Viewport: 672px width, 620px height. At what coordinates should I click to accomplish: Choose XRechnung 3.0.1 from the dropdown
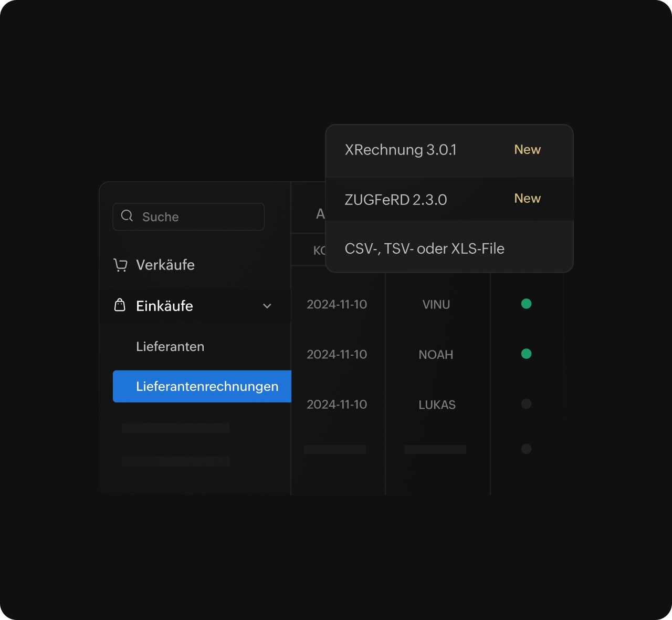click(x=401, y=150)
